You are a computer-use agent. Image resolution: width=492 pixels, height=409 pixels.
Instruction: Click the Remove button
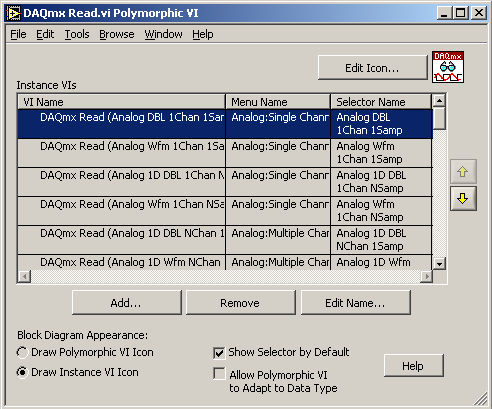[x=241, y=303]
